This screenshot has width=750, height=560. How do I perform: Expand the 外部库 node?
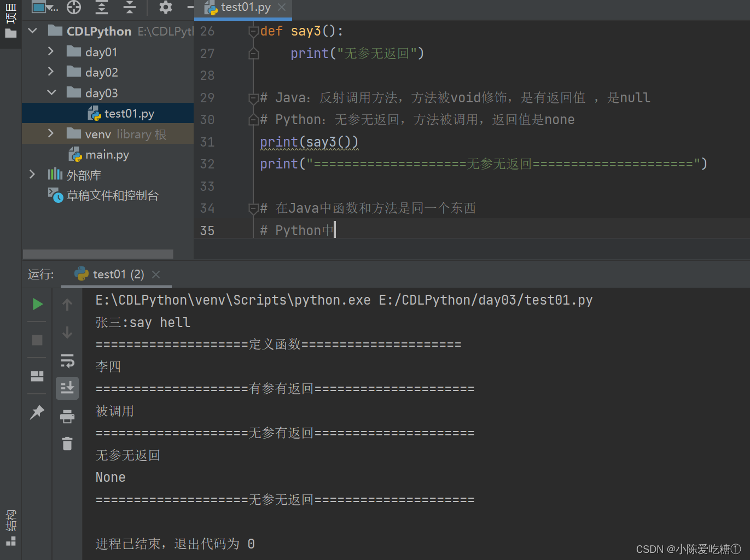(x=32, y=174)
